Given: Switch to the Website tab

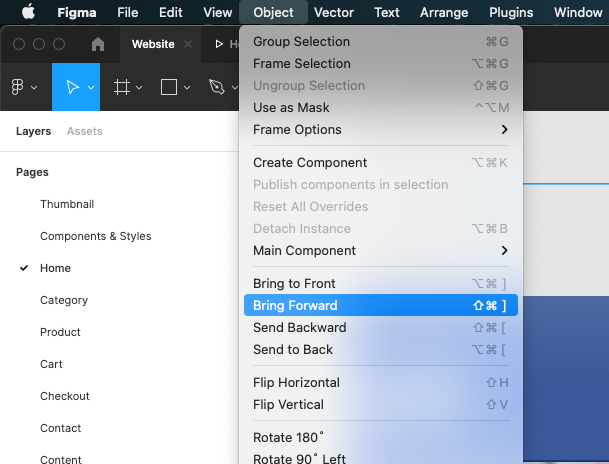Looking at the screenshot, I should (153, 44).
